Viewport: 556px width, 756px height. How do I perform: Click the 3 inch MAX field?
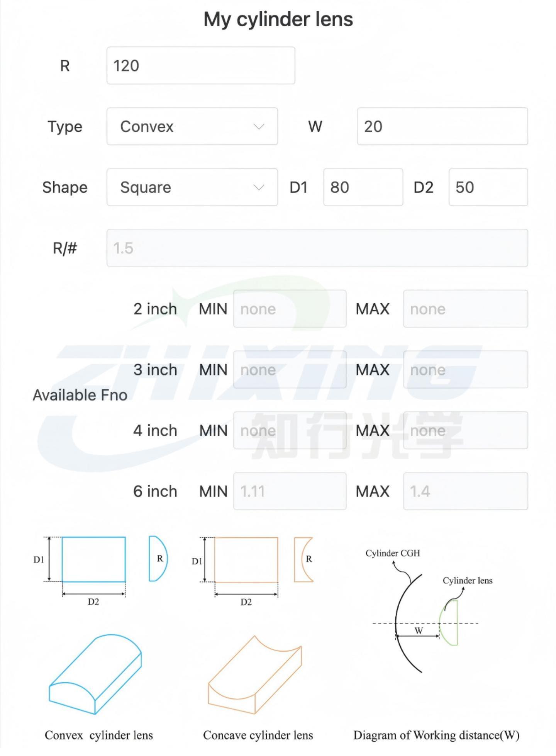click(x=466, y=369)
